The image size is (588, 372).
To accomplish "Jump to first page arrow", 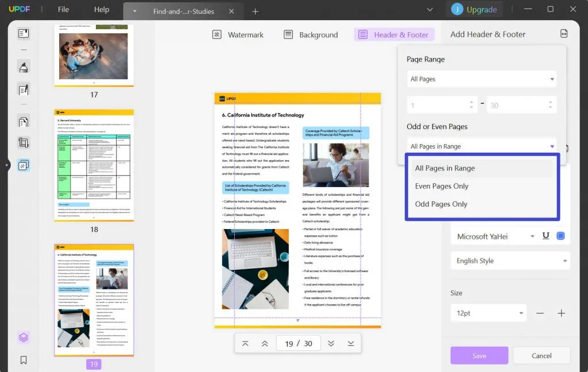I will [x=245, y=343].
